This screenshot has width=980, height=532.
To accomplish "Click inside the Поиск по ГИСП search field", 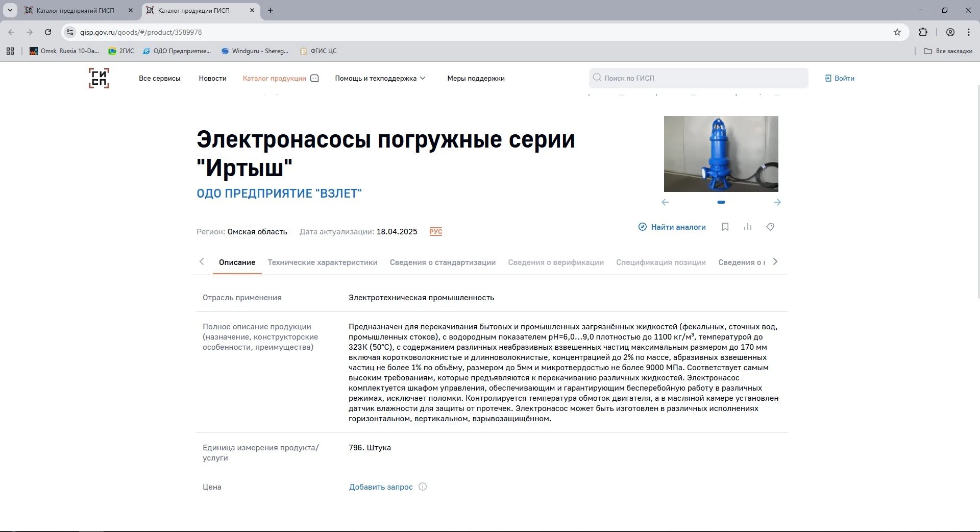I will pyautogui.click(x=698, y=78).
